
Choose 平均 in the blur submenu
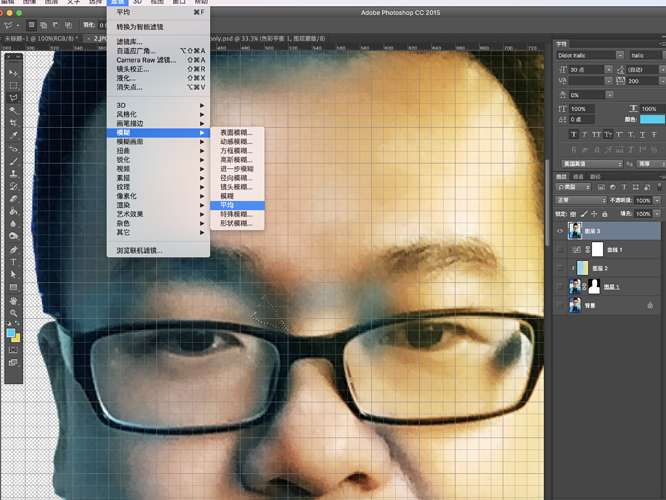pyautogui.click(x=237, y=205)
